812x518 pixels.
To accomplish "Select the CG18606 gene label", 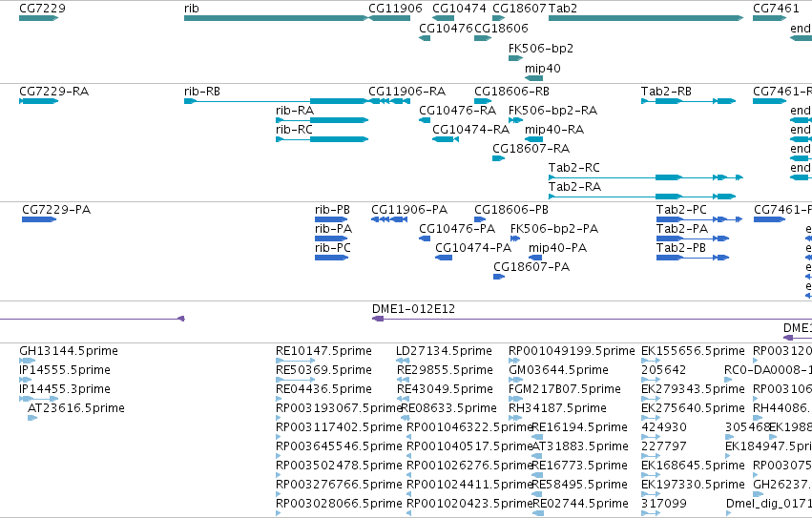I will (501, 28).
